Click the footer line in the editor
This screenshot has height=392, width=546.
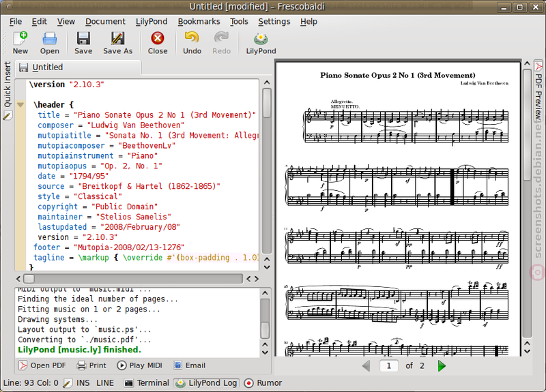click(109, 247)
